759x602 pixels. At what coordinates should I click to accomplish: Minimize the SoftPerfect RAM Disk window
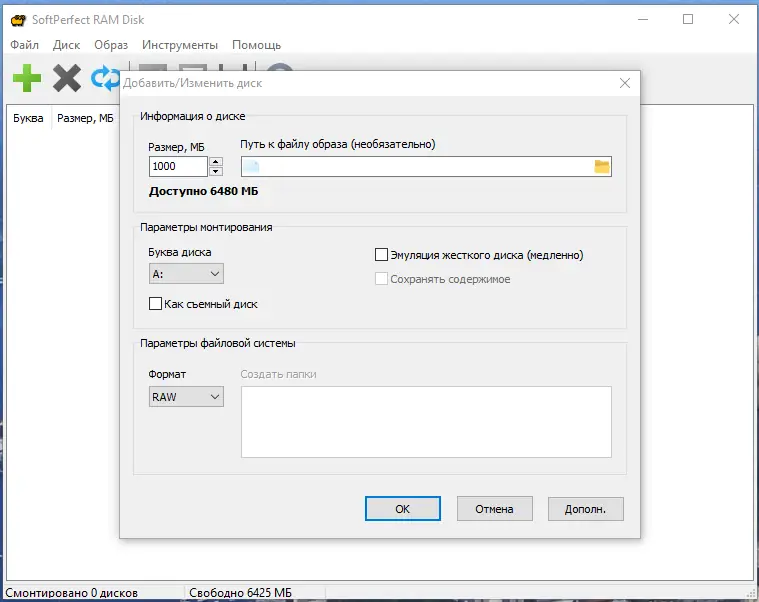643,19
